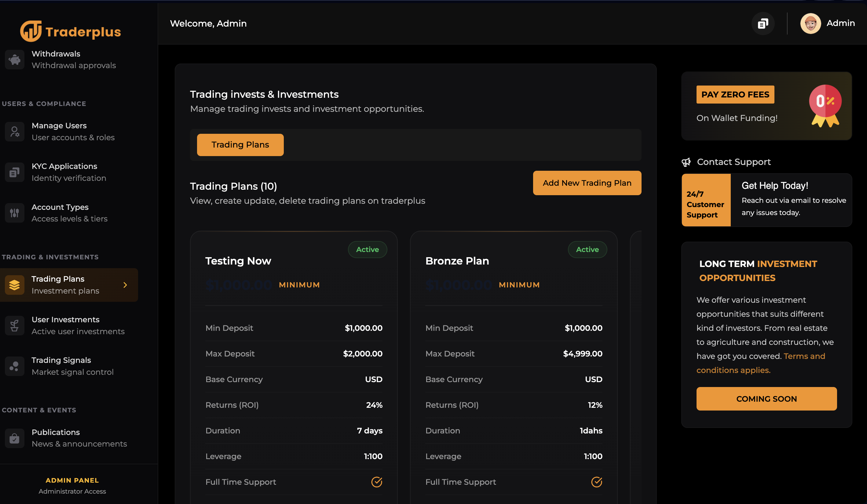Click Bronze Plan Min Deposit $1,000.00 value

tap(583, 328)
